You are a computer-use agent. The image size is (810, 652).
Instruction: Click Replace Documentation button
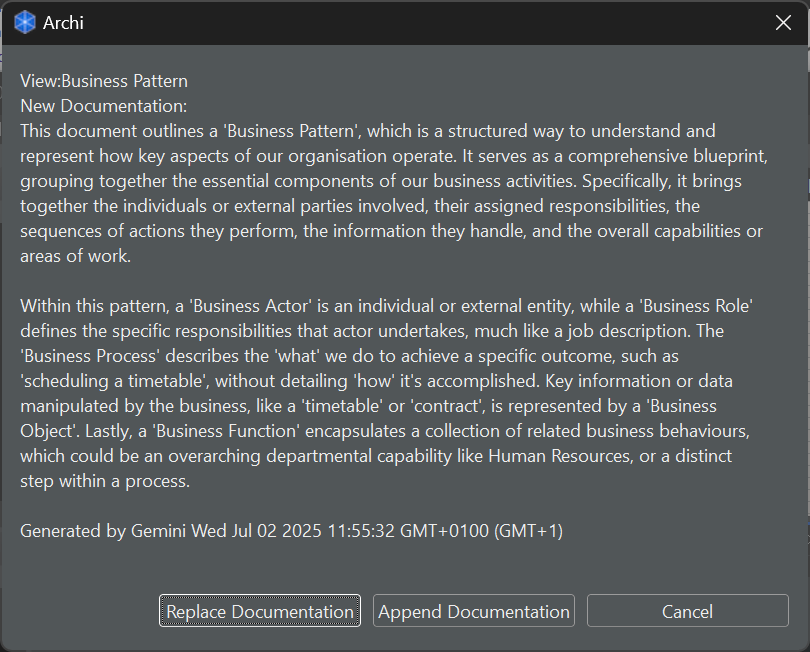[260, 611]
